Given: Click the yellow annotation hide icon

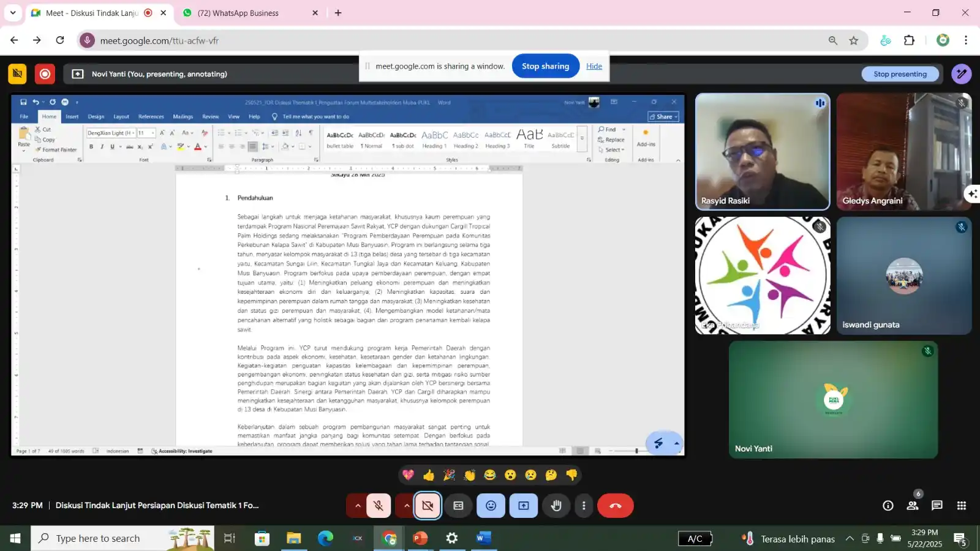Looking at the screenshot, I should click(x=17, y=74).
